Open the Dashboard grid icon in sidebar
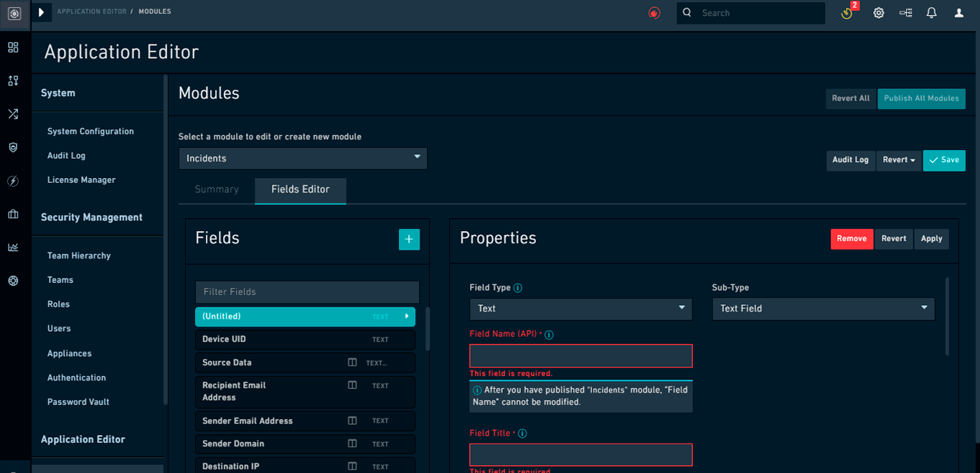980x473 pixels. coord(13,47)
